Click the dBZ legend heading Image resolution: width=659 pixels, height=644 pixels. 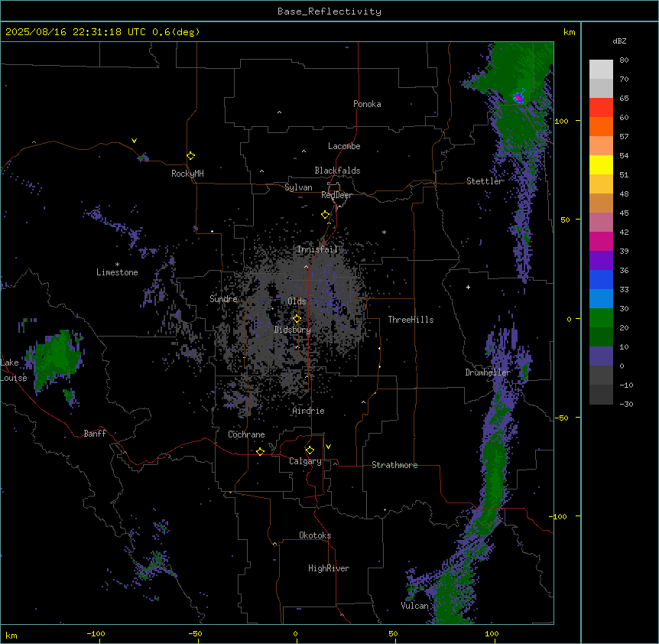pos(619,41)
